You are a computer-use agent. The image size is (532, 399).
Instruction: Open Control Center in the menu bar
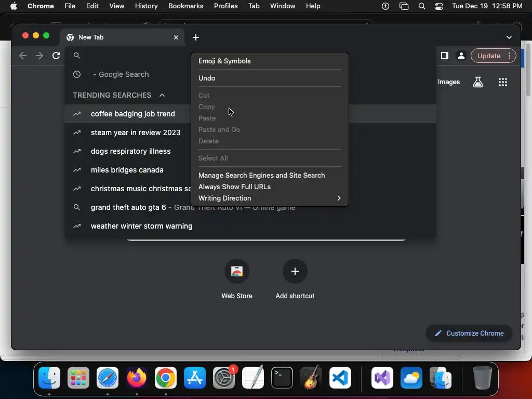438,6
